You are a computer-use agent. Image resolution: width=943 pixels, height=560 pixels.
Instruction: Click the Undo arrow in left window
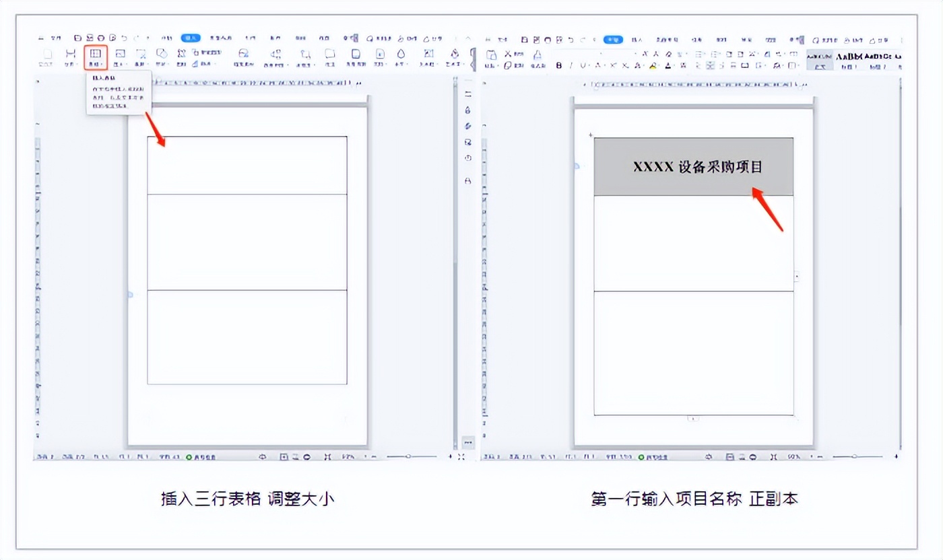pos(124,38)
